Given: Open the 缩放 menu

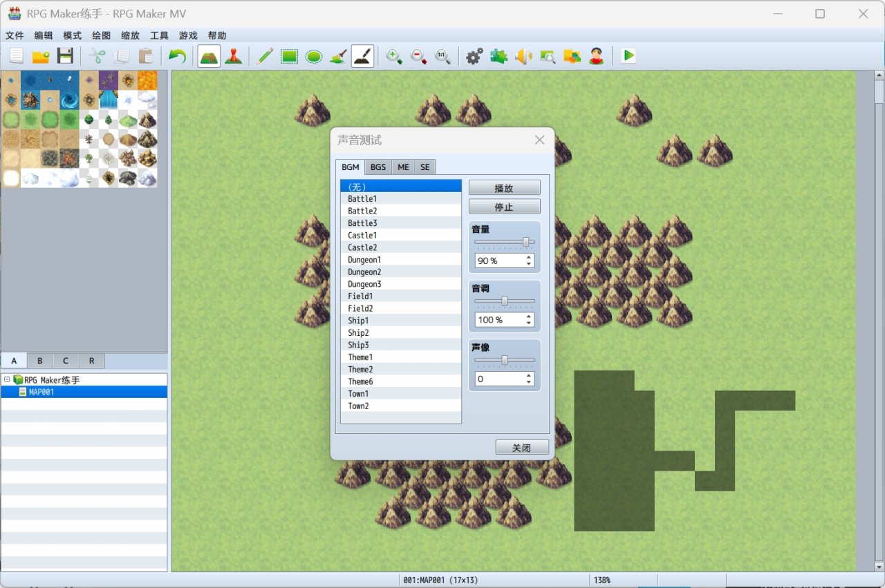Looking at the screenshot, I should coord(130,35).
